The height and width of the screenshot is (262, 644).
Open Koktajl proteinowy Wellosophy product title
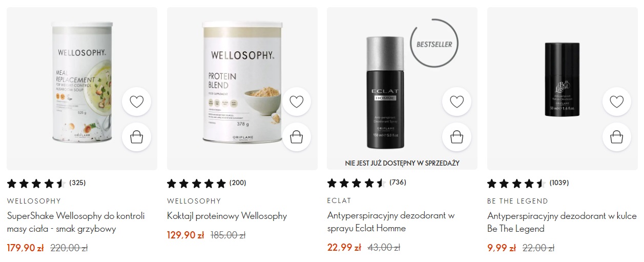(x=227, y=216)
